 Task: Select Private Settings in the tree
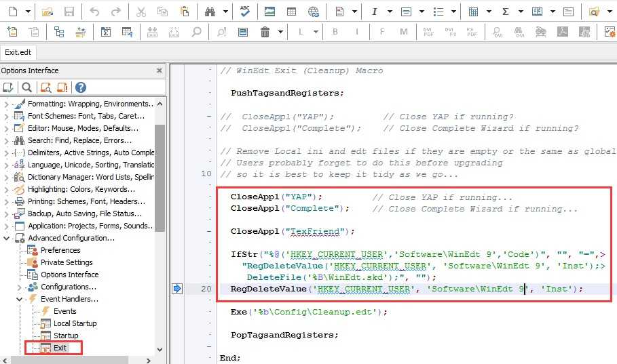point(67,262)
